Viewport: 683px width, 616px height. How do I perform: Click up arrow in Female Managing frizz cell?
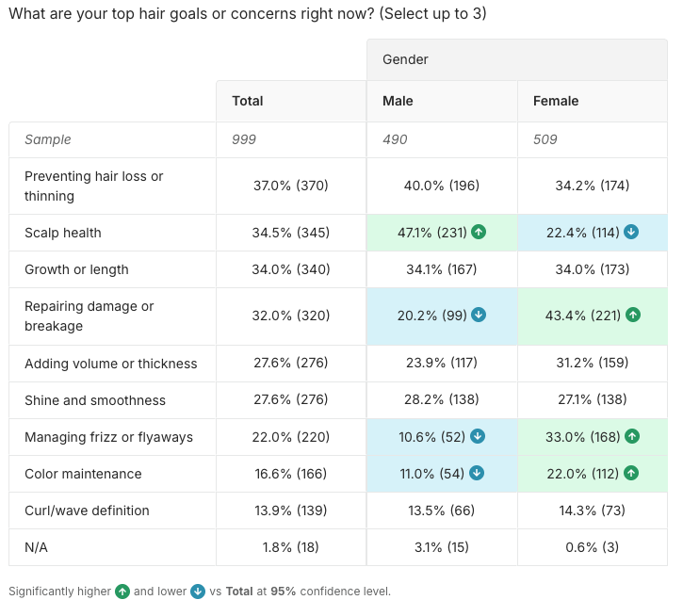pos(632,437)
